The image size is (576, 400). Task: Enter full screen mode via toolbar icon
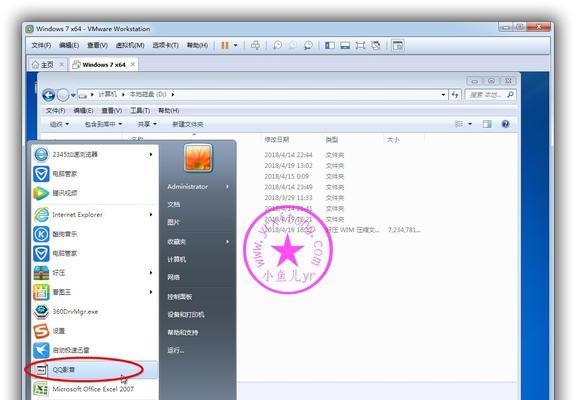tap(360, 45)
